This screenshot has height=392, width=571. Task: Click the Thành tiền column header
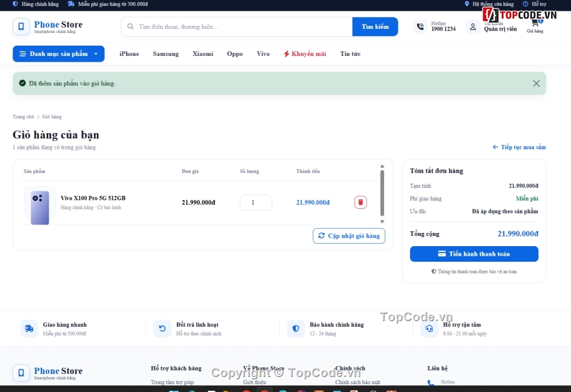point(308,171)
